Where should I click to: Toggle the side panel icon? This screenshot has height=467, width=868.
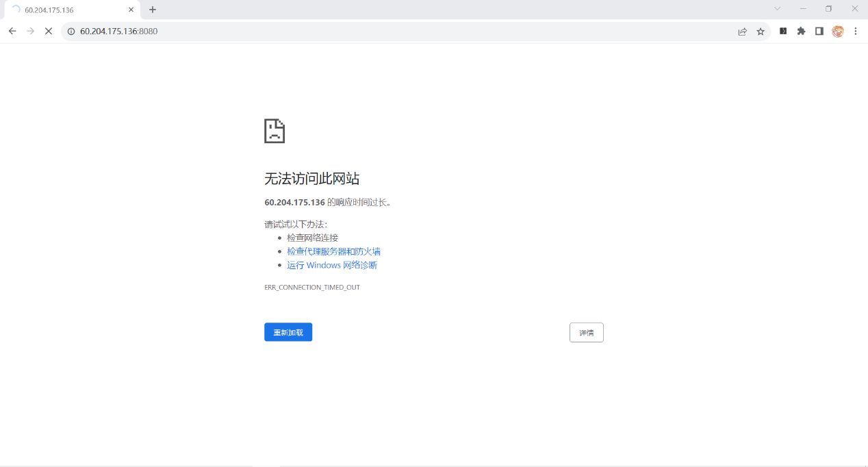(819, 31)
